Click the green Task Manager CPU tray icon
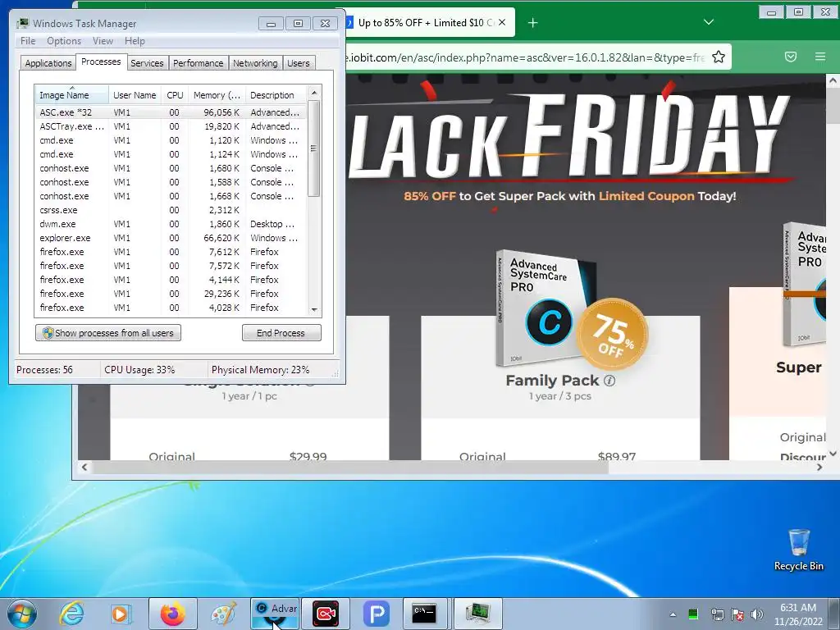The height and width of the screenshot is (630, 840). pyautogui.click(x=693, y=614)
